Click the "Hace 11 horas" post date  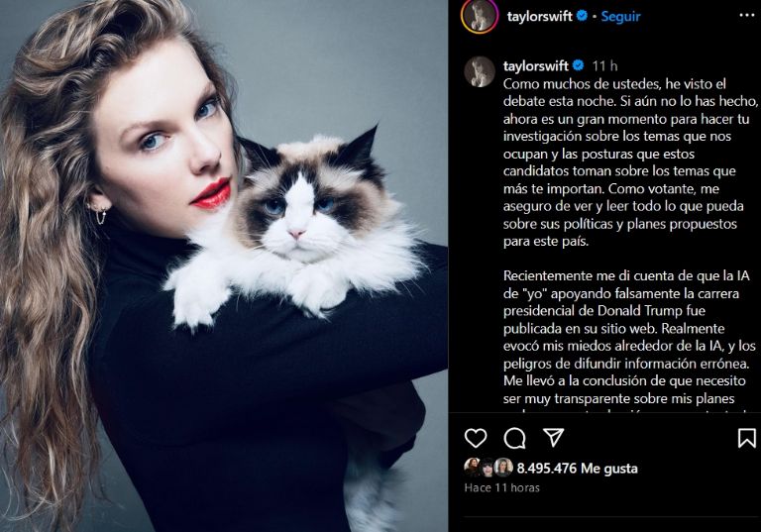point(501,487)
